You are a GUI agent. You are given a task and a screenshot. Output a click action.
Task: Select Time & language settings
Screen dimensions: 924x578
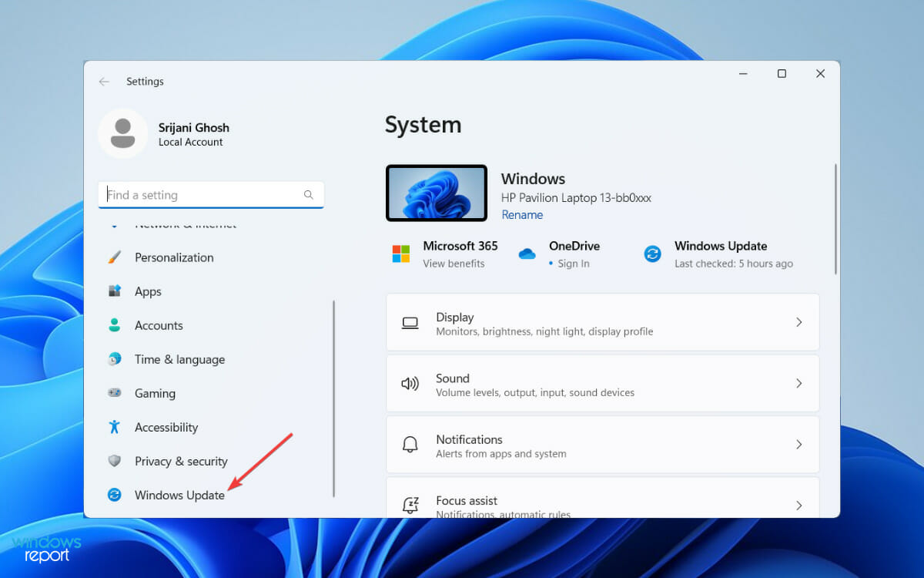[x=179, y=359]
